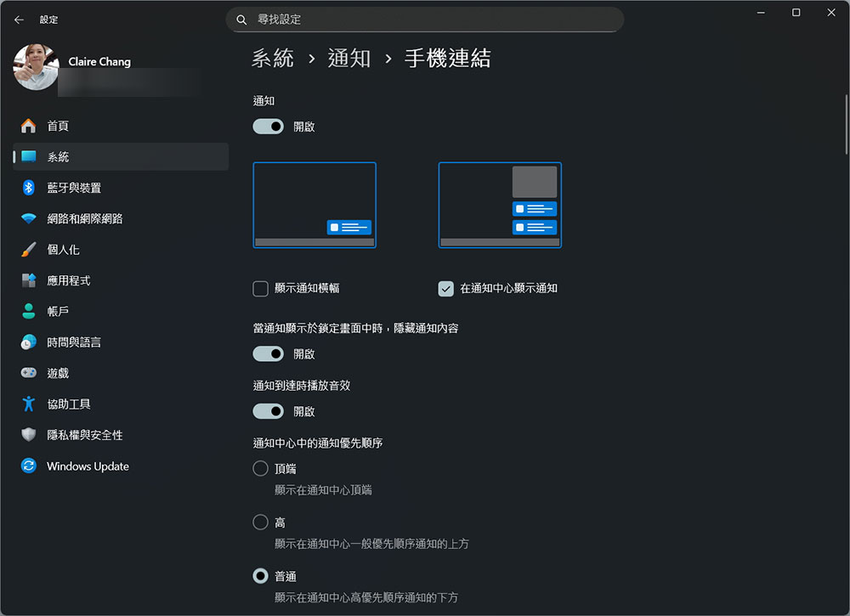Uncheck 在通知中心顯示通知
This screenshot has height=616, width=850.
point(445,289)
